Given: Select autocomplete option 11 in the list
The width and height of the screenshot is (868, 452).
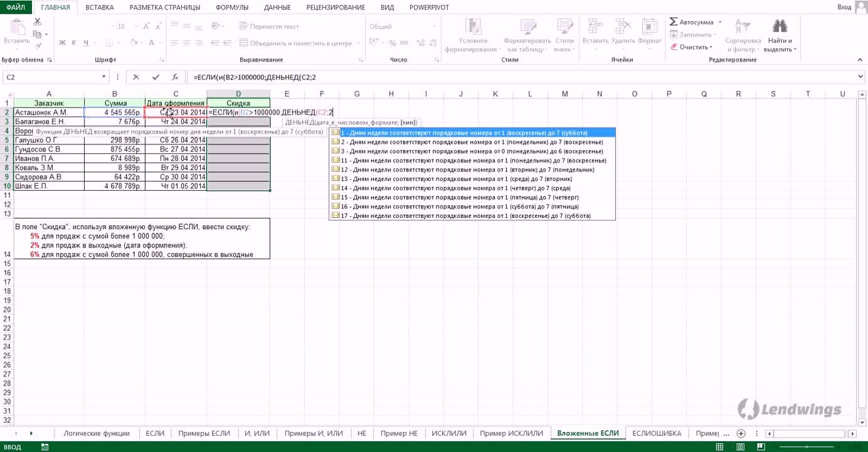Looking at the screenshot, I should (x=472, y=160).
